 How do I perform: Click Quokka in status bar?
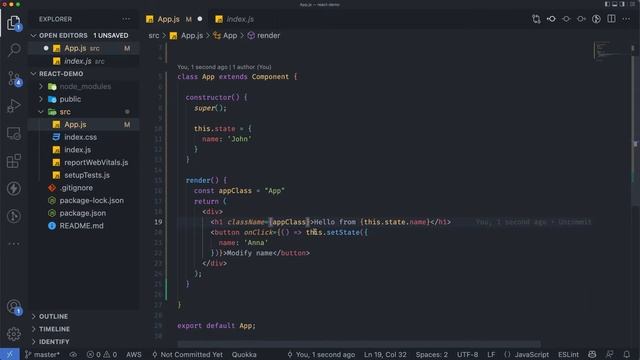[x=244, y=355]
